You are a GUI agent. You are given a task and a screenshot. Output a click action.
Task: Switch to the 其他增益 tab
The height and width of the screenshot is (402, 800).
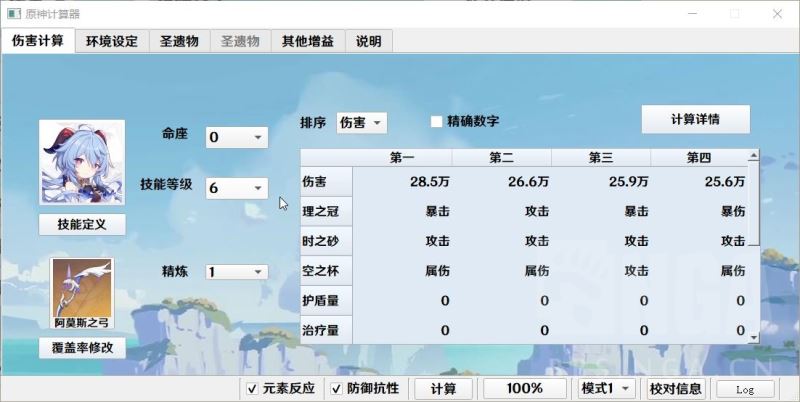[308, 41]
